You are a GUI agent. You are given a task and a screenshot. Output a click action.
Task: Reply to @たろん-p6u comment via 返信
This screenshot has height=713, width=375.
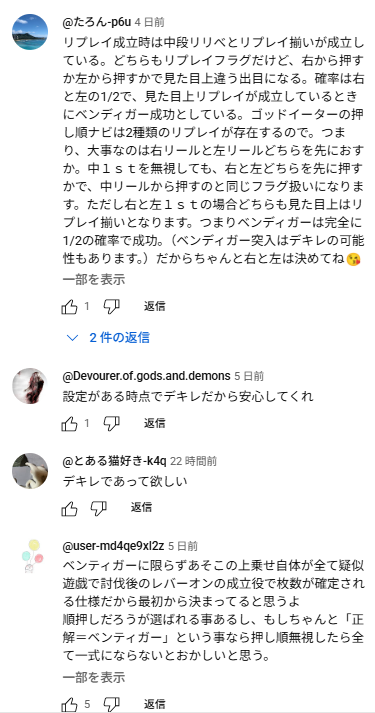pyautogui.click(x=155, y=306)
